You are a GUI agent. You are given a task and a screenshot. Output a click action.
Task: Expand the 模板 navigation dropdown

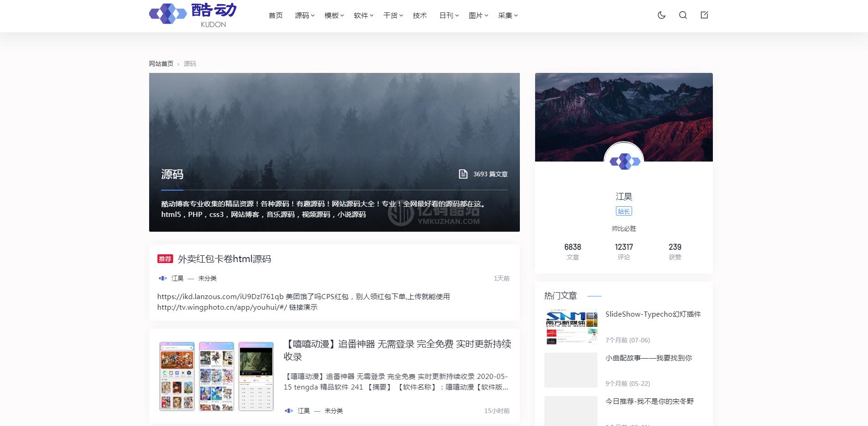[x=334, y=16]
